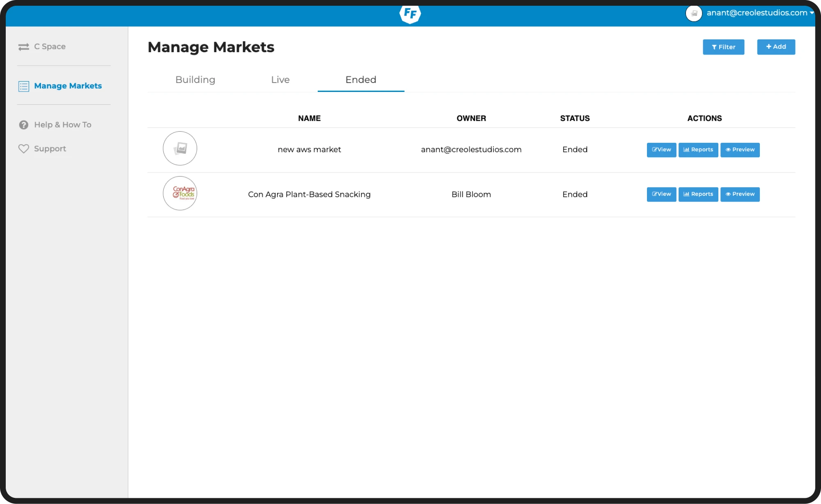View Con Agra Plant-Based Snacking market

[x=661, y=195]
